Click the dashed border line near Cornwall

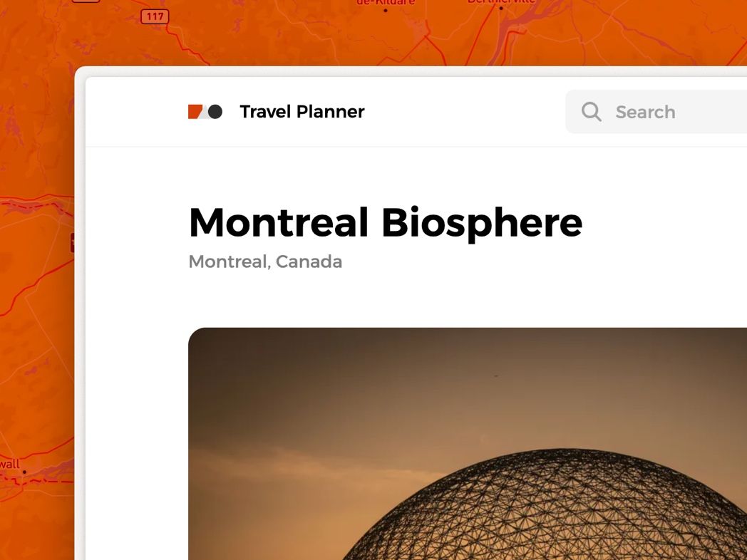pyautogui.click(x=43, y=482)
